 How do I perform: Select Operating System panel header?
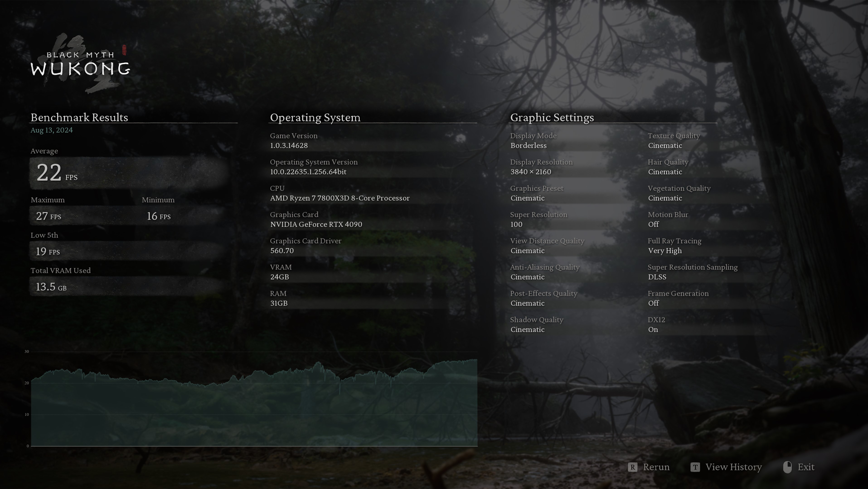click(x=315, y=117)
